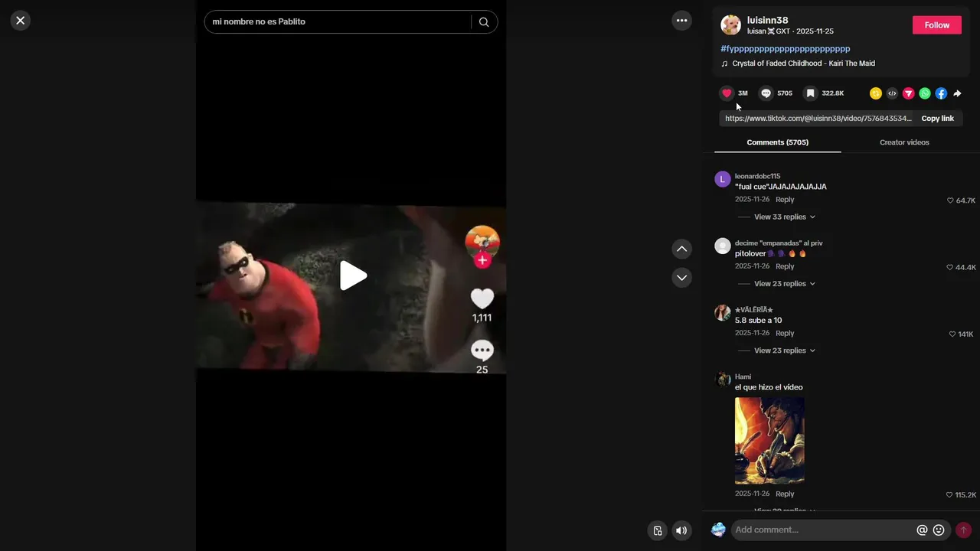Get the embed code icon
This screenshot has height=551, width=980.
coord(892,93)
